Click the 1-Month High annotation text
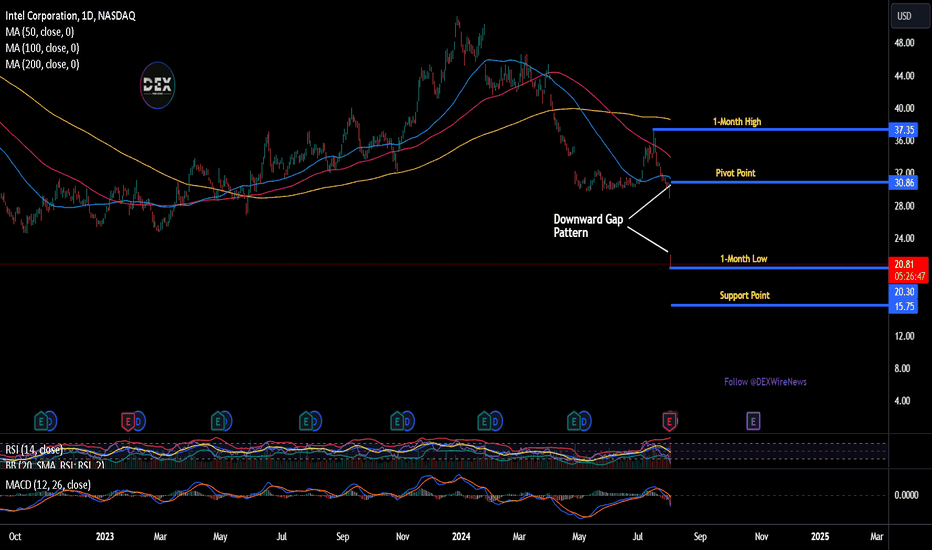The height and width of the screenshot is (550, 932). coord(737,121)
